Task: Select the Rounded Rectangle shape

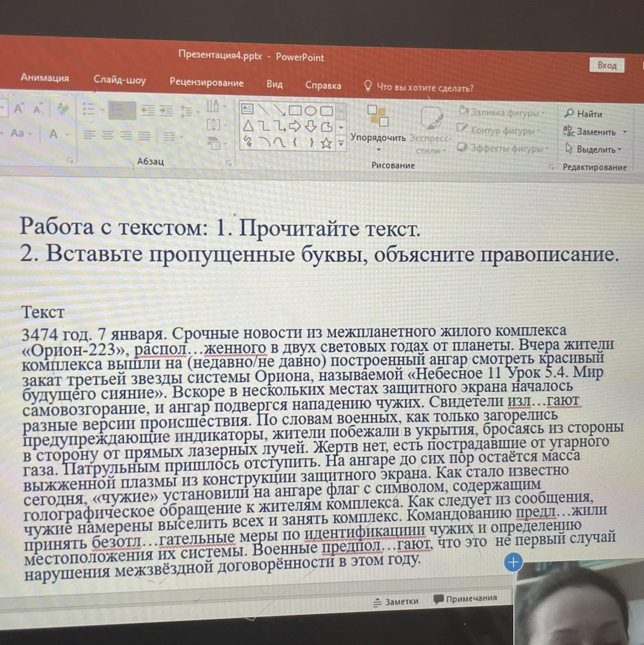Action: point(327,111)
